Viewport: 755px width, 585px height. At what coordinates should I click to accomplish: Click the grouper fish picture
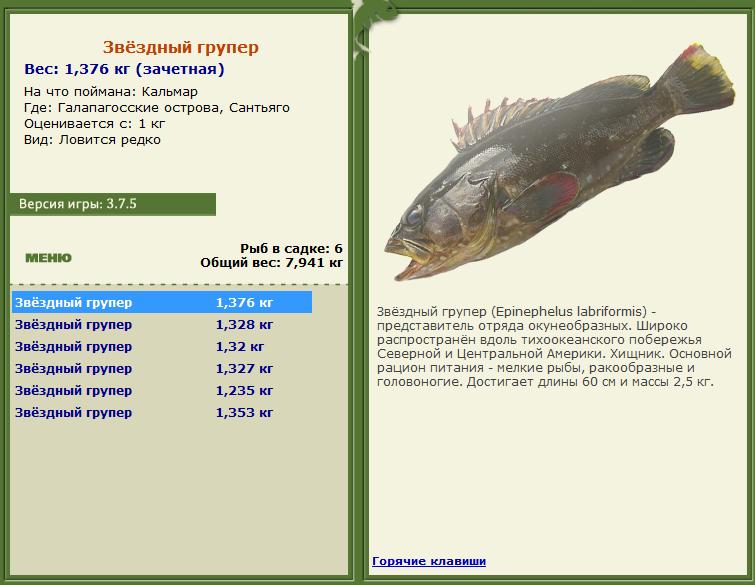tap(560, 162)
